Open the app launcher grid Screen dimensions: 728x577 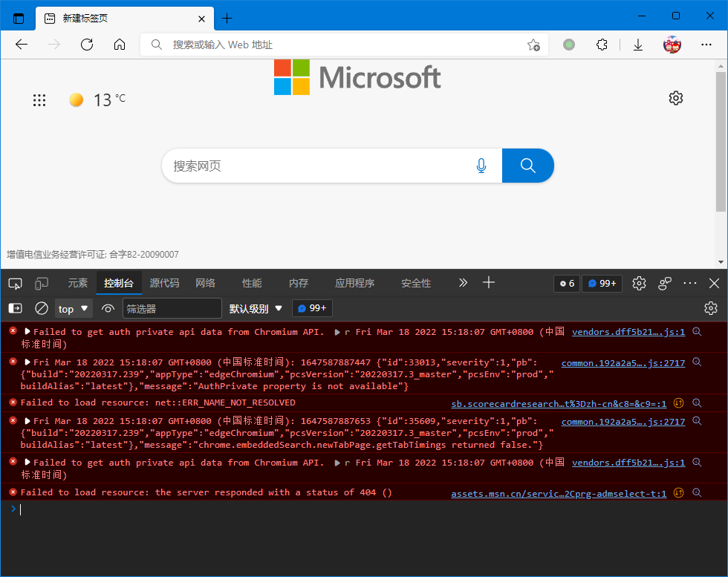(x=39, y=100)
